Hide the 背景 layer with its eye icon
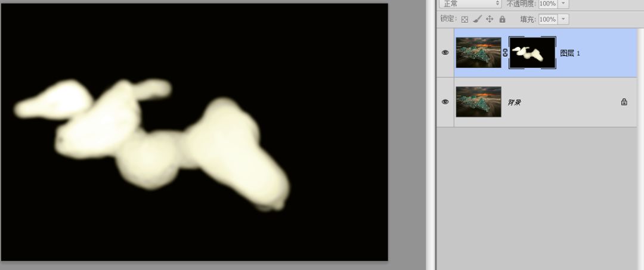The width and height of the screenshot is (644, 270). pos(445,102)
